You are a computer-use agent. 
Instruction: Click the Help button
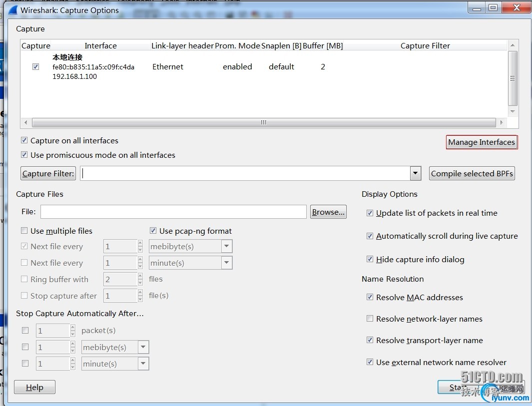pyautogui.click(x=34, y=387)
